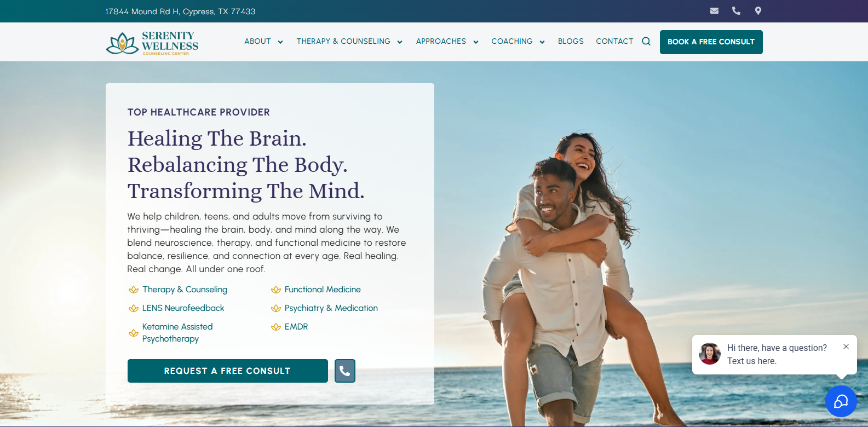Expand the Therapy & Counseling menu chevron

tap(400, 42)
